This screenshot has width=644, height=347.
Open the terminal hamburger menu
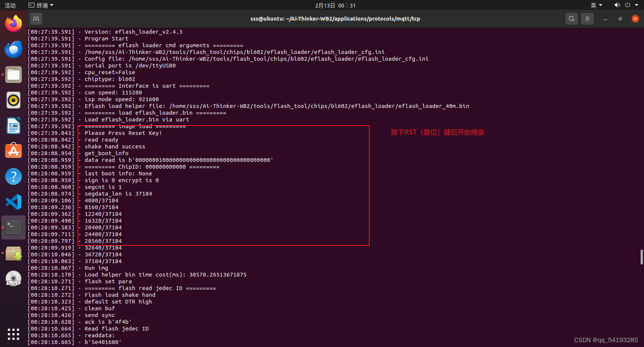[587, 18]
